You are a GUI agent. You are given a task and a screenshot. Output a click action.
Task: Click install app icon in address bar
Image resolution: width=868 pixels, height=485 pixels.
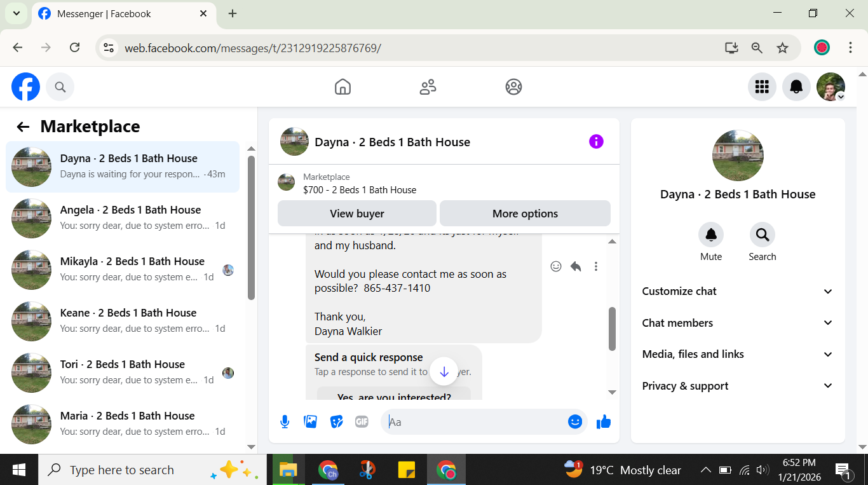731,48
